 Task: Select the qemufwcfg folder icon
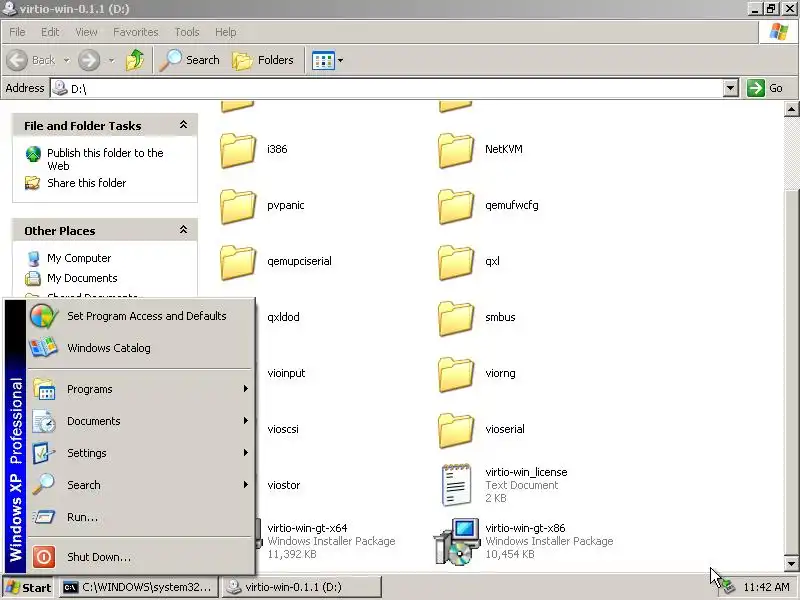(x=456, y=206)
